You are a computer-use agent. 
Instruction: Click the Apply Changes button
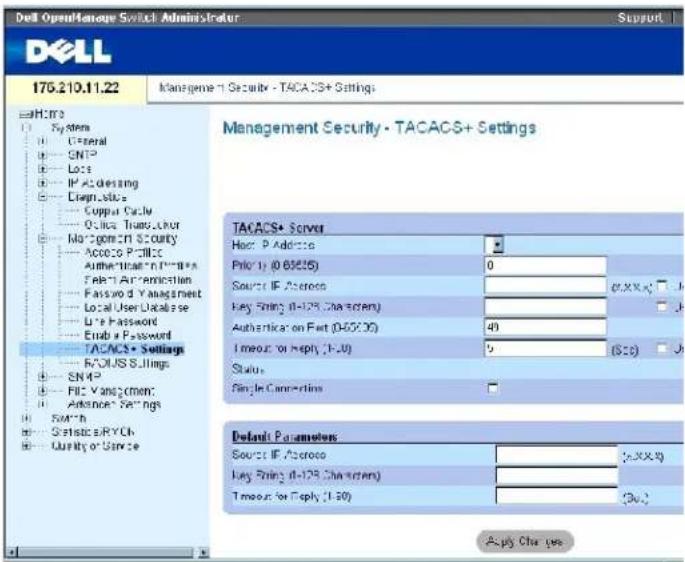[x=525, y=542]
